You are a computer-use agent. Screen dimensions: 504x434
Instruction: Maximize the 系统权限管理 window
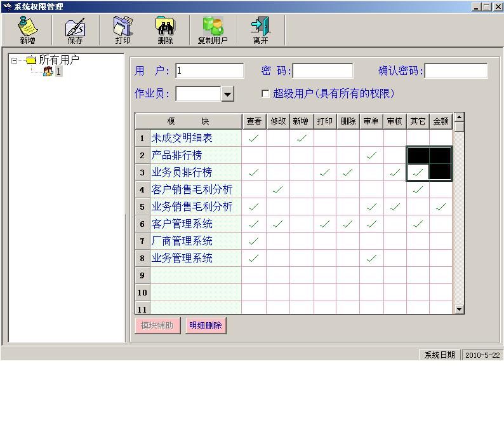pyautogui.click(x=487, y=7)
